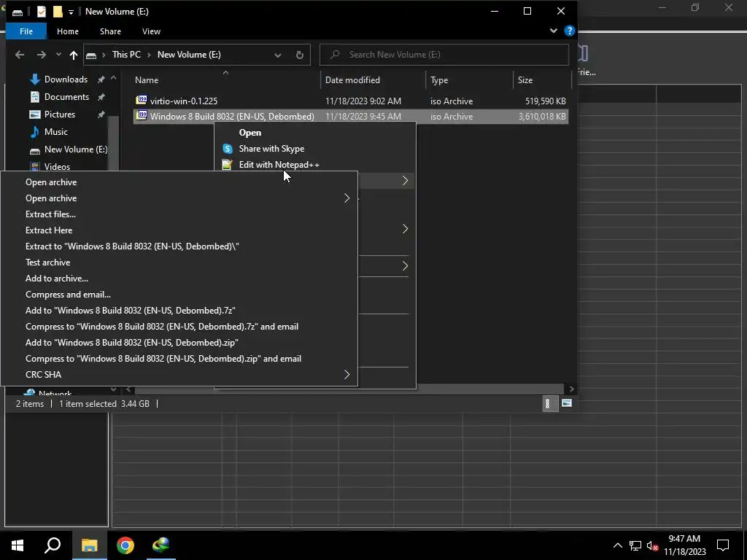Click the Pictures folder icon in sidebar
This screenshot has height=560, width=747.
click(35, 114)
